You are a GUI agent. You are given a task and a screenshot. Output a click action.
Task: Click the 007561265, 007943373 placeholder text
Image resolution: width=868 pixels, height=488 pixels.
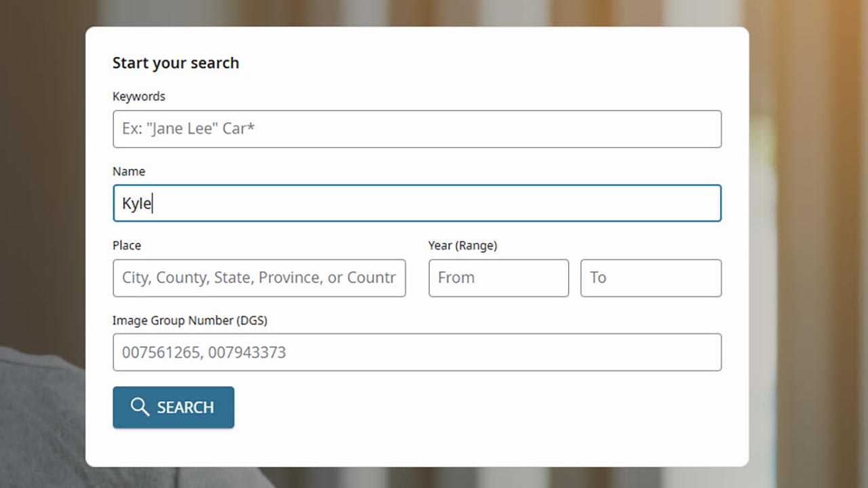click(203, 352)
